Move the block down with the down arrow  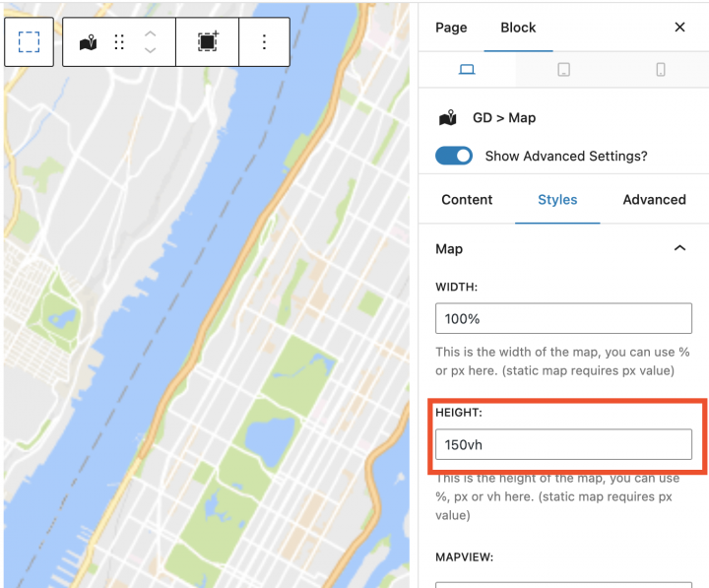[150, 50]
